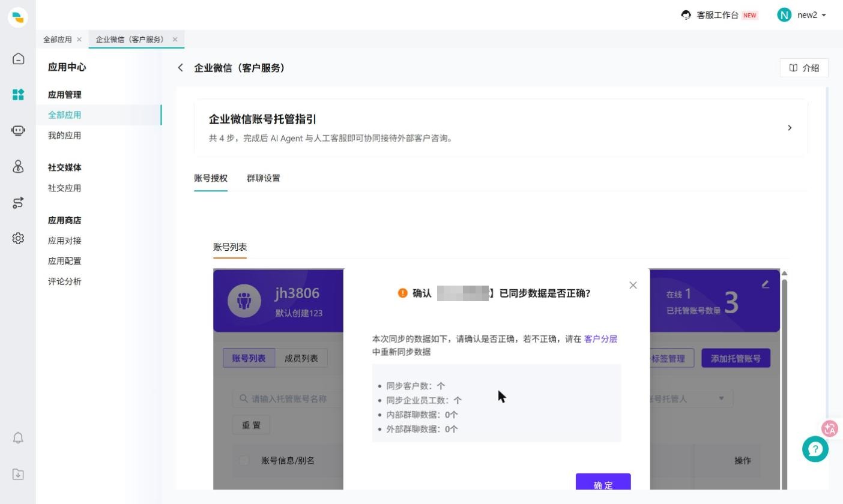Open the 客户分层 link in dialog
Image resolution: width=843 pixels, height=504 pixels.
click(x=600, y=339)
